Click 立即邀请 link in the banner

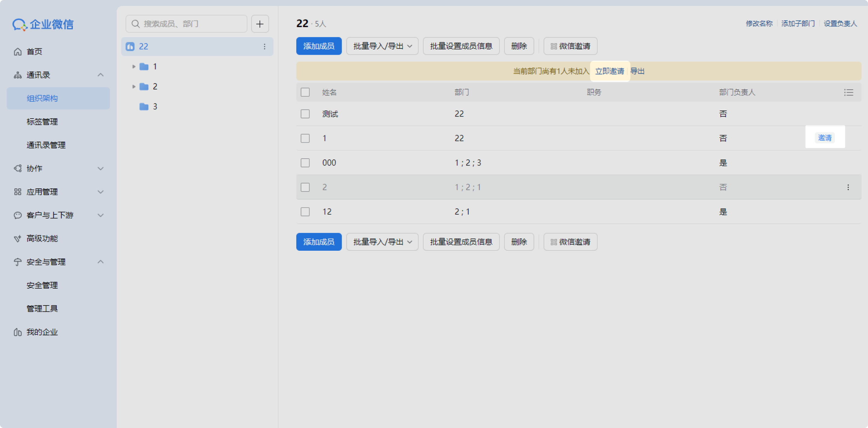610,71
